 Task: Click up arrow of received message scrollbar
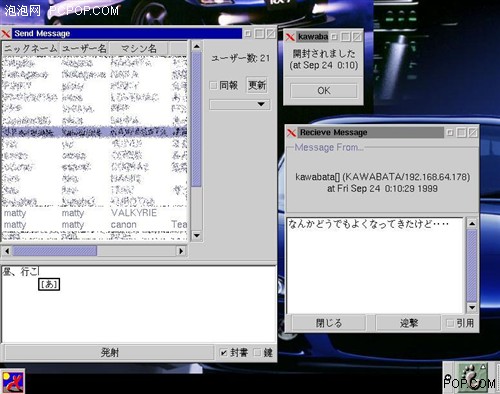(472, 223)
